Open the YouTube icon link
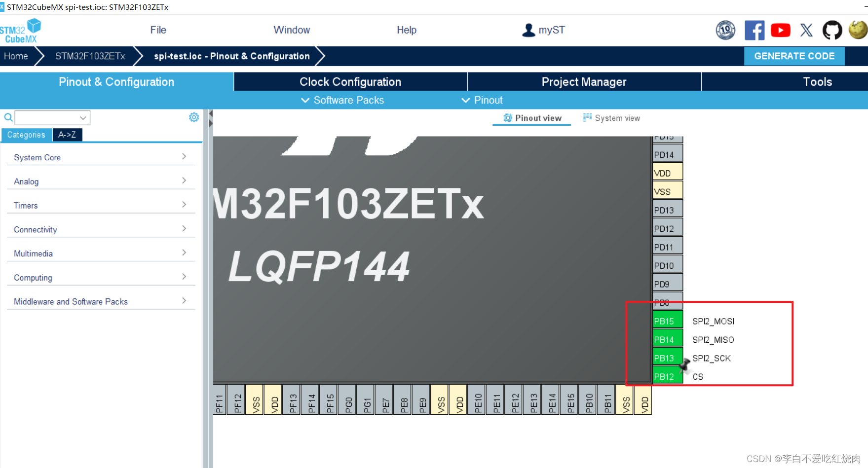 point(780,30)
